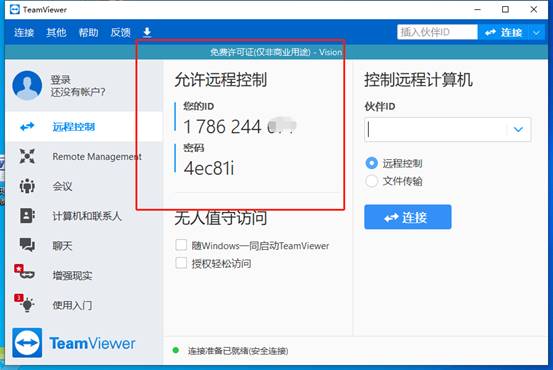Open the 帮助 menu

click(89, 32)
